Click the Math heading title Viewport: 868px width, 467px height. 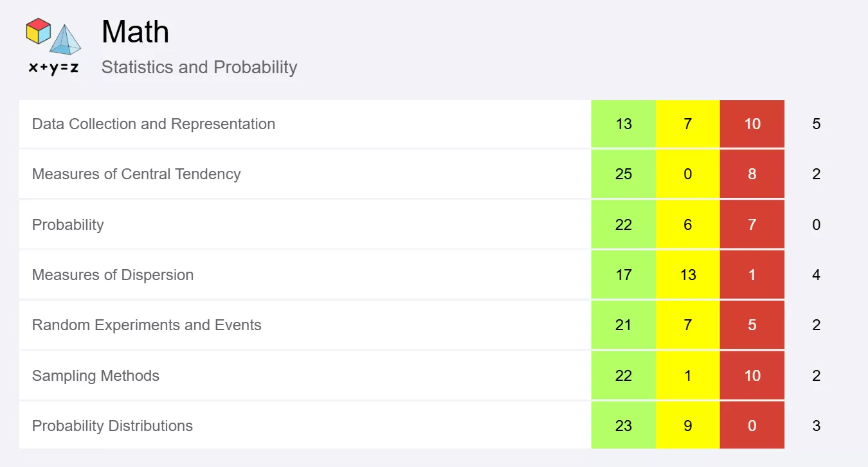[x=136, y=31]
